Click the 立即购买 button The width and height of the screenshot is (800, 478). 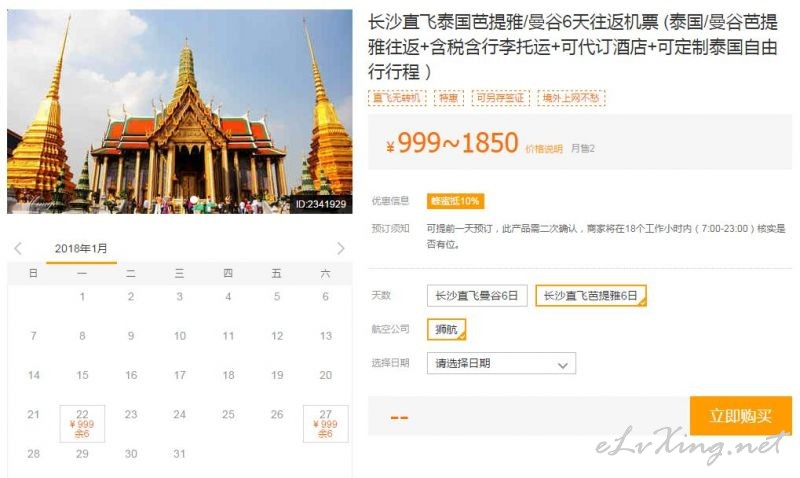[x=741, y=416]
